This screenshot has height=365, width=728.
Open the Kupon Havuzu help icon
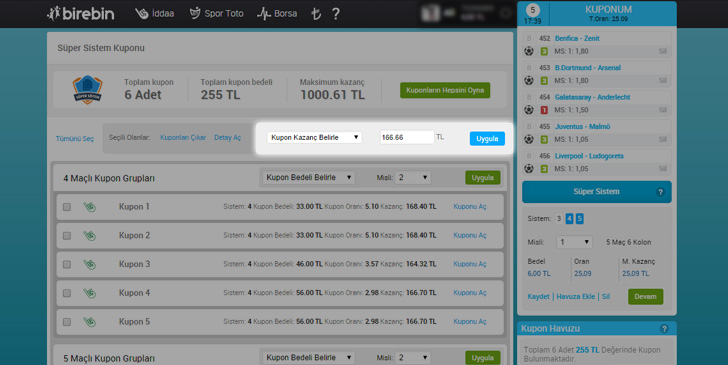tap(664, 329)
